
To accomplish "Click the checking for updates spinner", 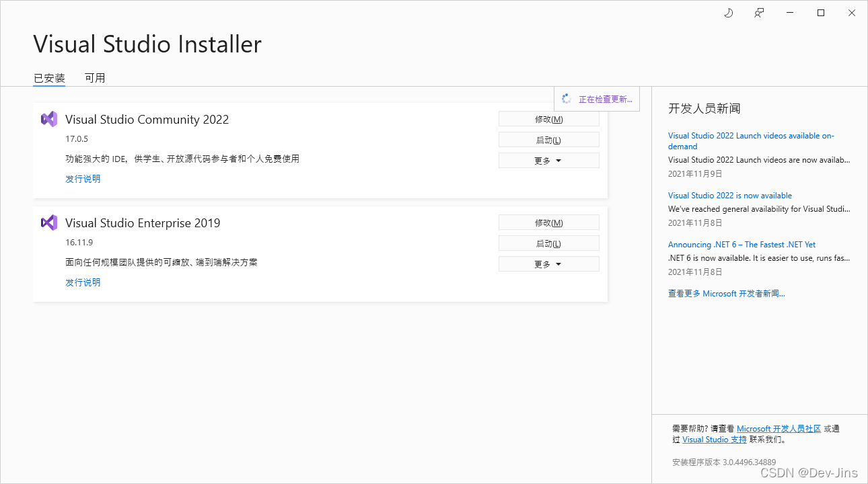I will (567, 99).
